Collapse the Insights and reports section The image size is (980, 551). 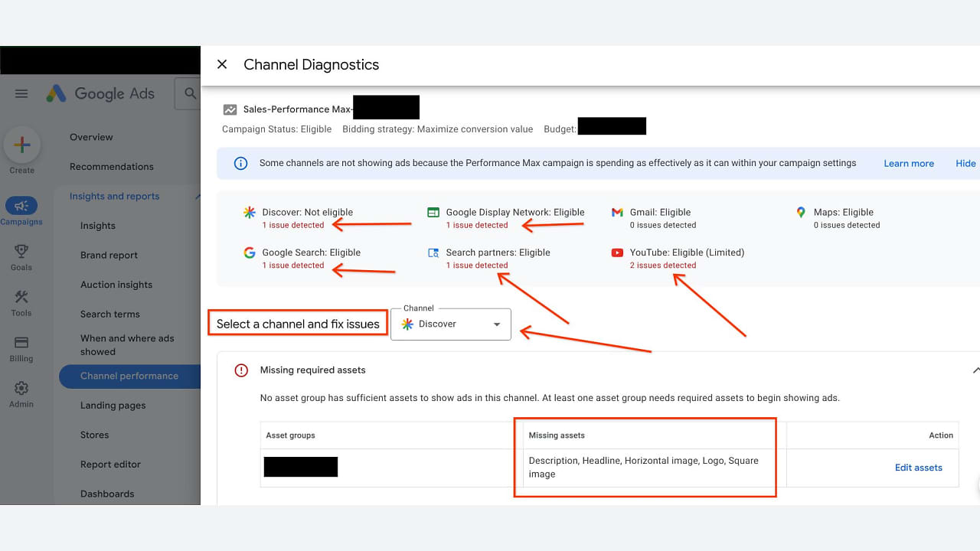[x=198, y=197]
